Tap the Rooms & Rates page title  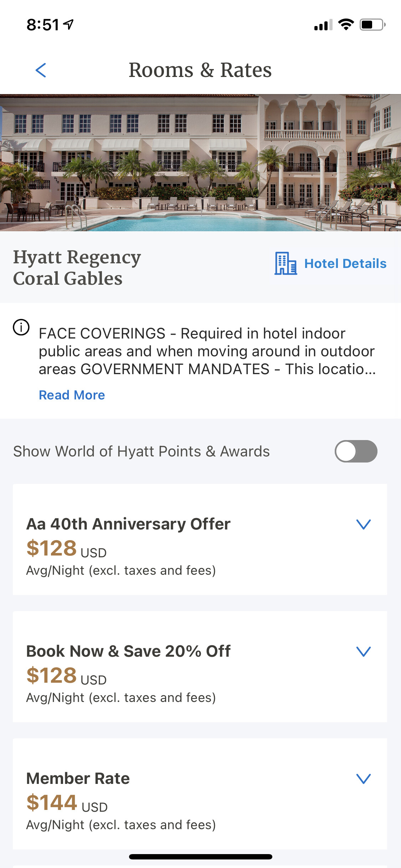point(200,70)
